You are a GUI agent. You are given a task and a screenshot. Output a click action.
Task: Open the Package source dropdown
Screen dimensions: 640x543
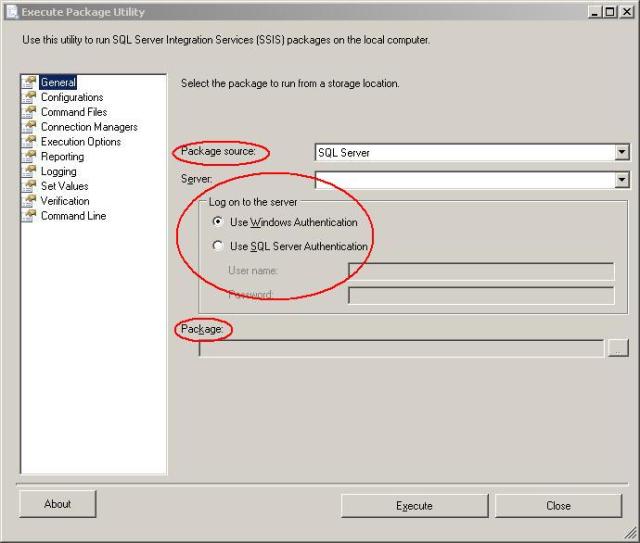coord(622,153)
